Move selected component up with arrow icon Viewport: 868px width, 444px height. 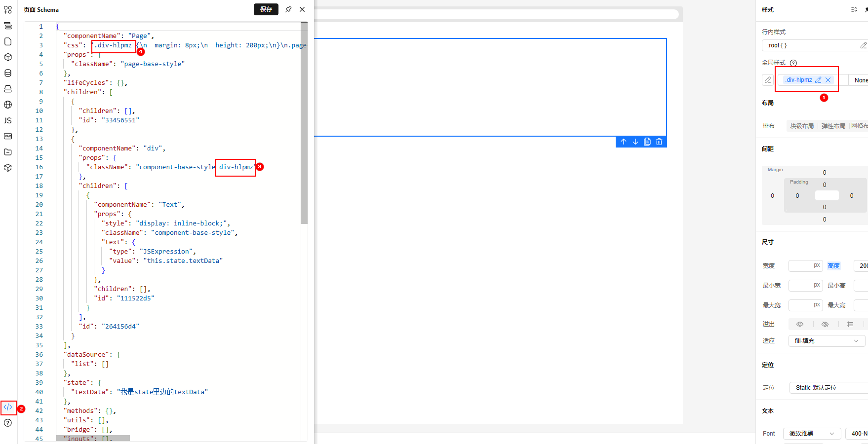[624, 142]
